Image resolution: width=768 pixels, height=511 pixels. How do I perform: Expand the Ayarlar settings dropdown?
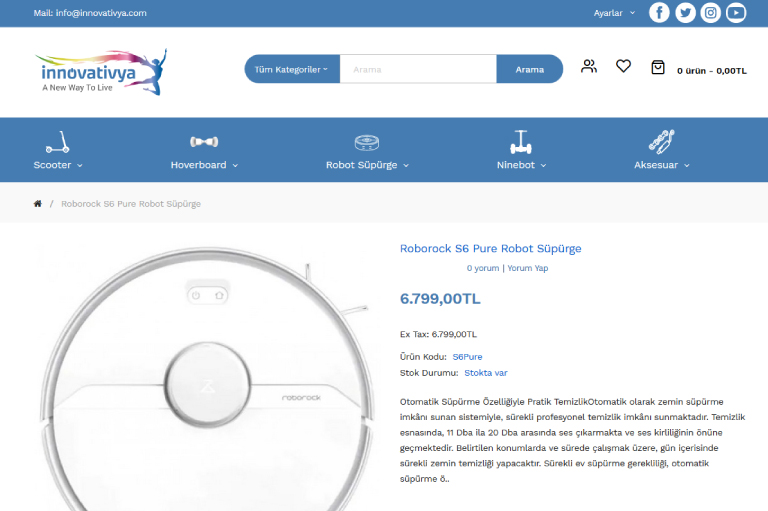[614, 13]
